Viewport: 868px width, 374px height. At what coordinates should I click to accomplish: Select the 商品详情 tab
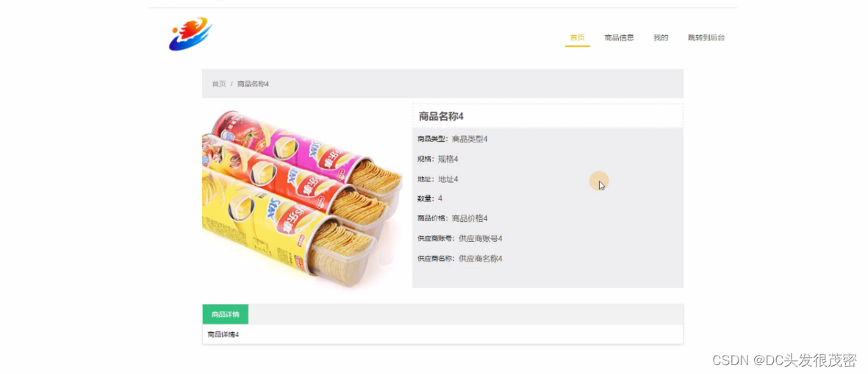226,314
